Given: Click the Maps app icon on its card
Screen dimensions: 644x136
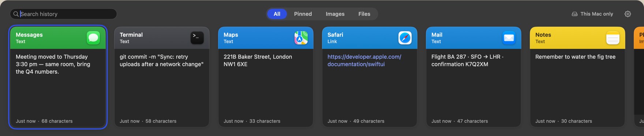Looking at the screenshot, I should pos(301,38).
